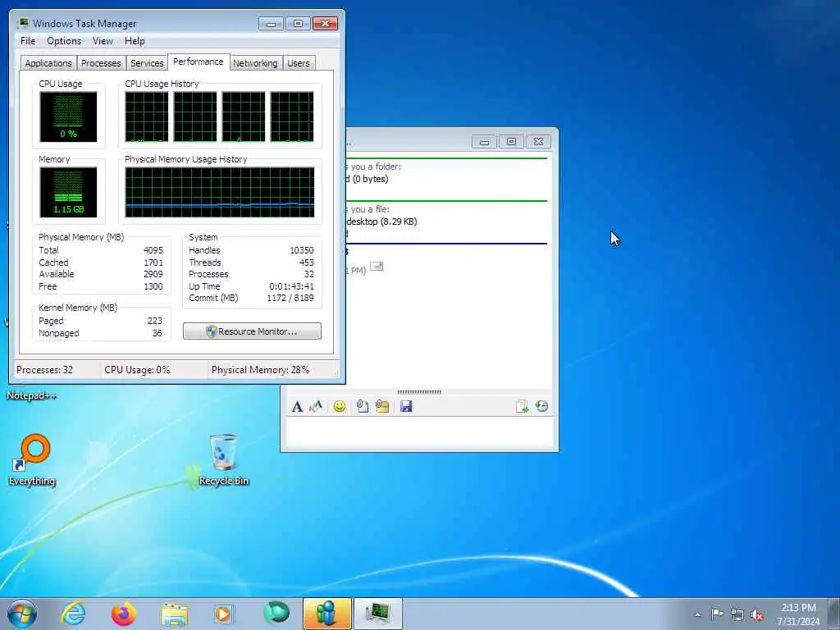
Task: Switch to the Networking tab
Action: pos(255,63)
